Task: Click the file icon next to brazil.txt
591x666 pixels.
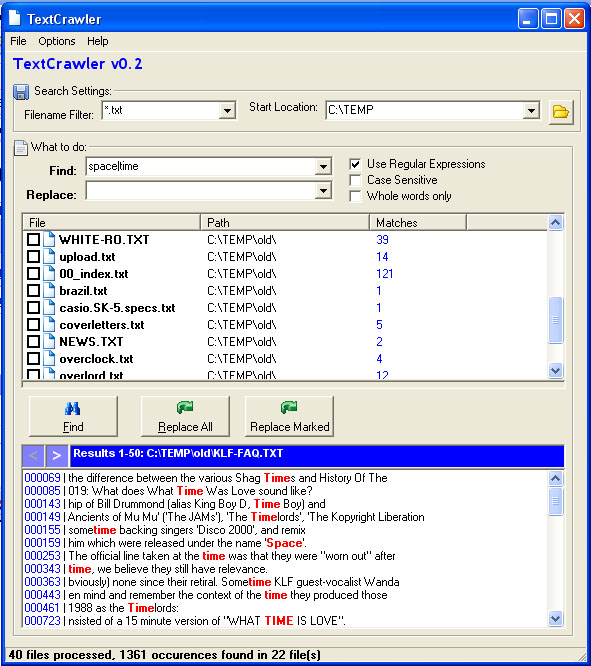Action: point(49,291)
